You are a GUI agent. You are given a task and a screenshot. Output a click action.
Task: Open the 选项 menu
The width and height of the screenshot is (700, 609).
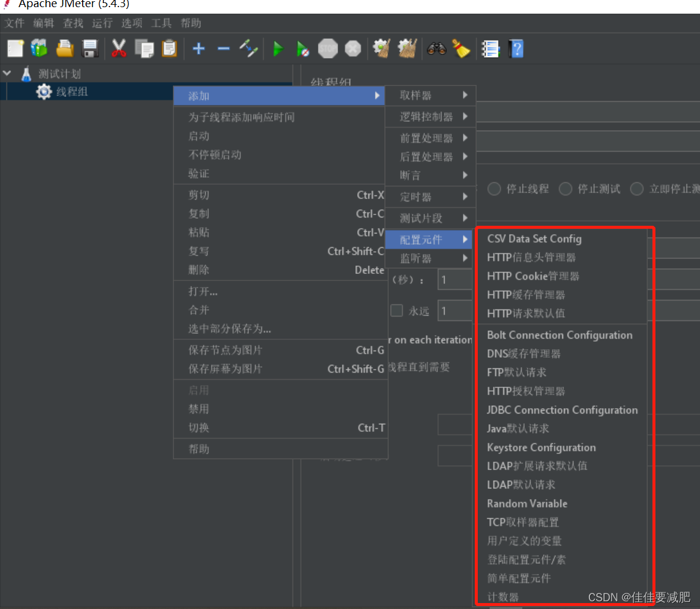(x=132, y=23)
